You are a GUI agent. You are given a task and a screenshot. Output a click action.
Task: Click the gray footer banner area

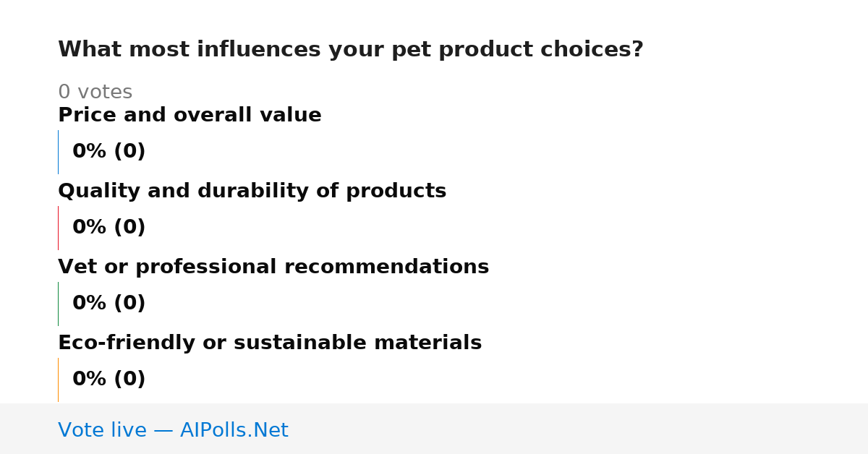click(x=434, y=429)
